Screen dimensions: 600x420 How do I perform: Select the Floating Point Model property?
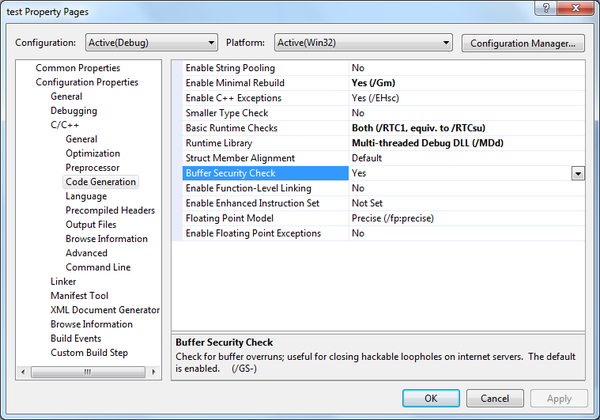click(266, 218)
